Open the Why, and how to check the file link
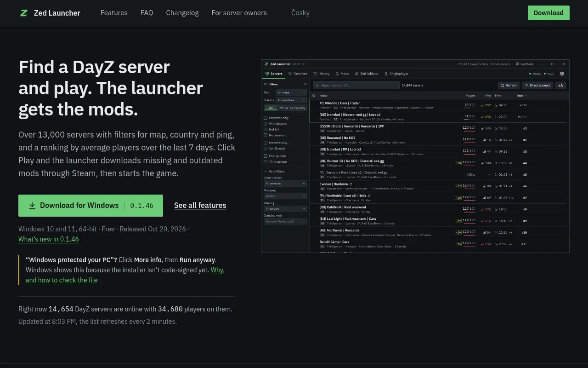588x368 pixels. 125,275
